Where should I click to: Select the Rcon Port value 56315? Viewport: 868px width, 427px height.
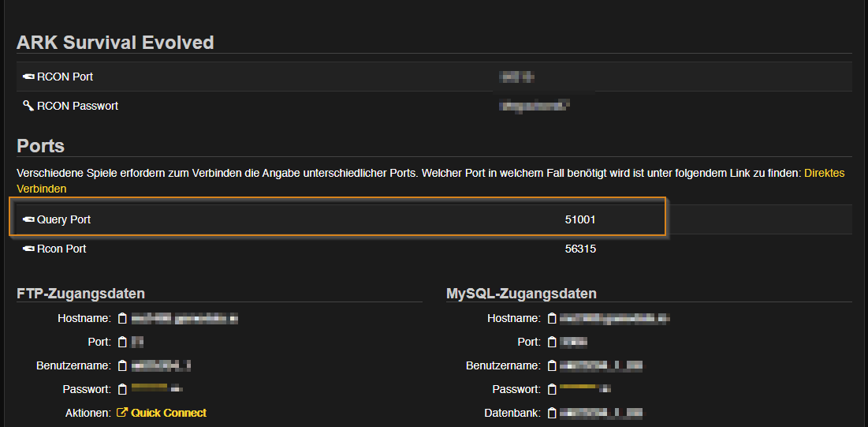(580, 249)
